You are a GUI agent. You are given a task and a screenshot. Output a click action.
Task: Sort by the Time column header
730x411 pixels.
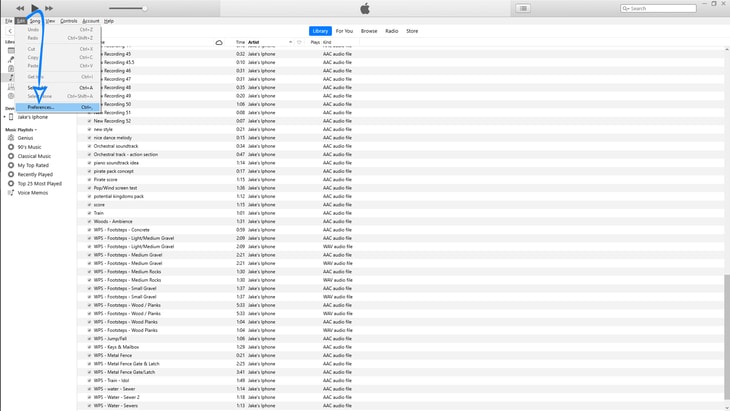[240, 42]
